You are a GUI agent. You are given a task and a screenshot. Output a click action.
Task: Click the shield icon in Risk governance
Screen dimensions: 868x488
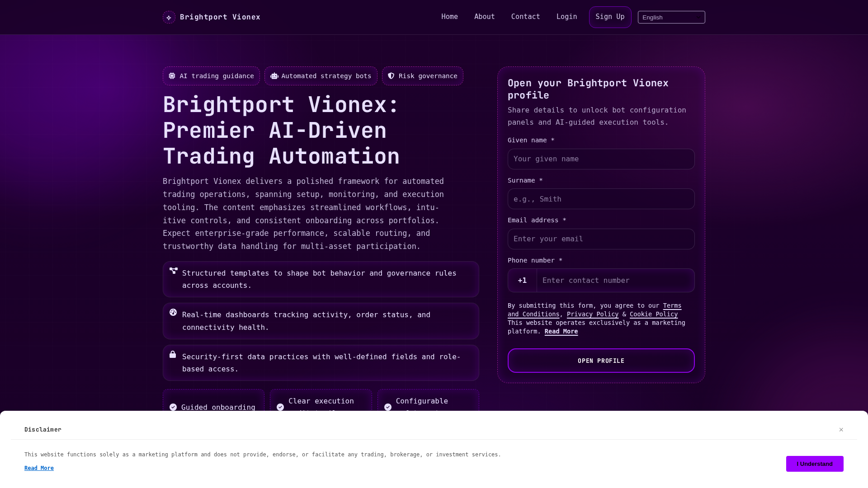(x=391, y=76)
